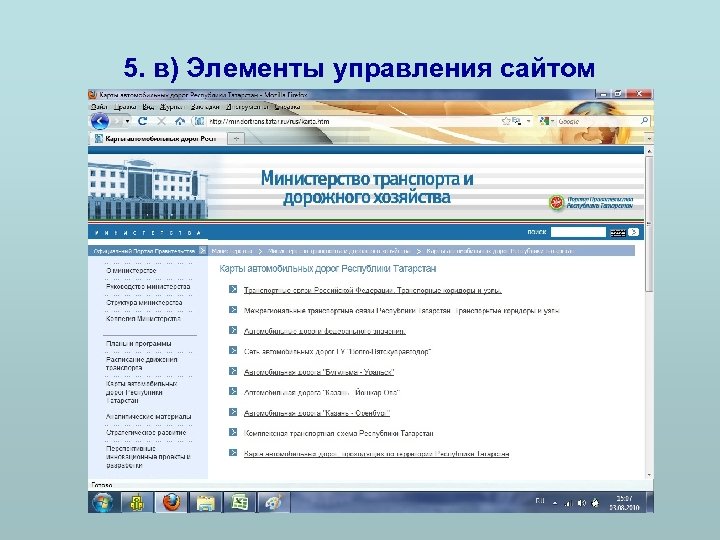Click Firefox icon in the taskbar

171,502
